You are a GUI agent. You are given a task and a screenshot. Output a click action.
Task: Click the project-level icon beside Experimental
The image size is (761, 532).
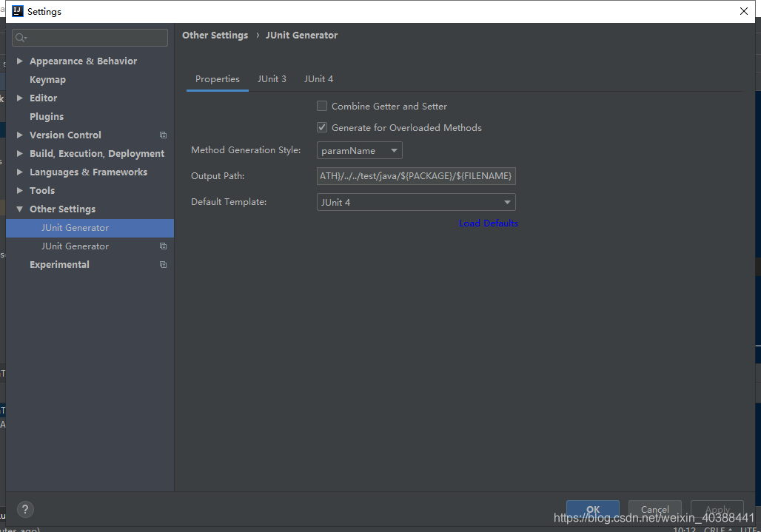tap(163, 264)
